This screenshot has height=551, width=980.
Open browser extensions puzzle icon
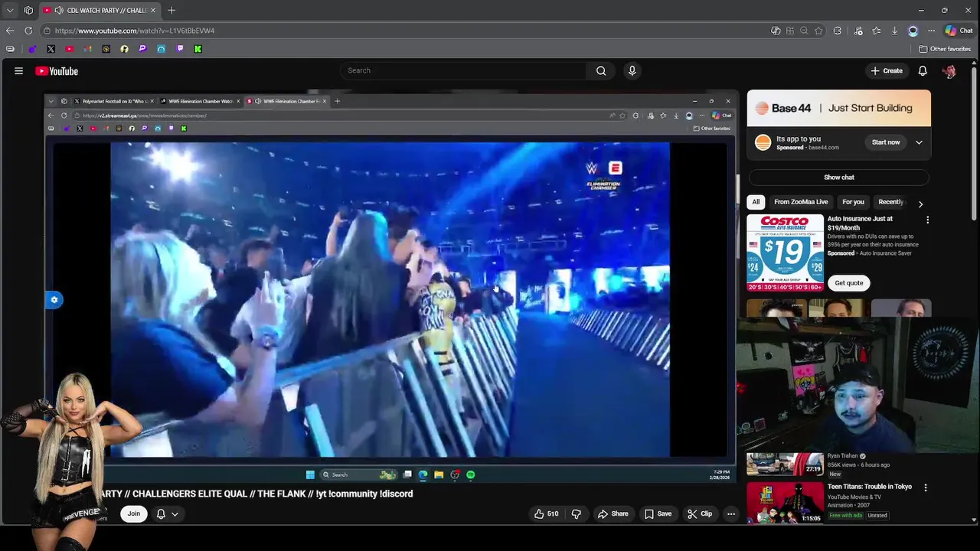837,31
